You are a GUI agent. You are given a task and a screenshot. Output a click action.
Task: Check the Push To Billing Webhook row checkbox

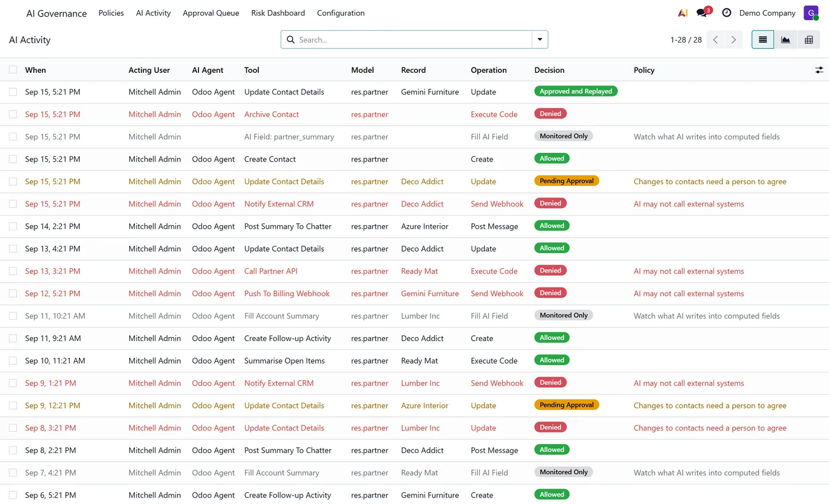coord(13,294)
